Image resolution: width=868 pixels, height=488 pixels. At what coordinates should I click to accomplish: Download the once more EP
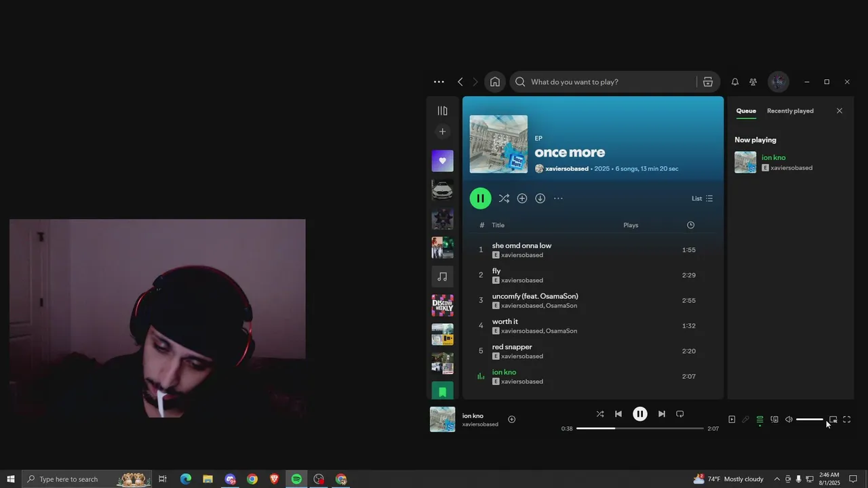540,199
